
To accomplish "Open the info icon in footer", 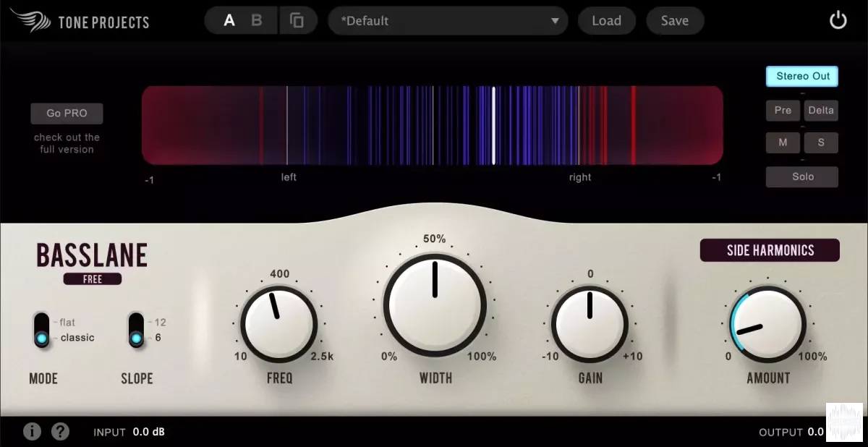I will 32,432.
